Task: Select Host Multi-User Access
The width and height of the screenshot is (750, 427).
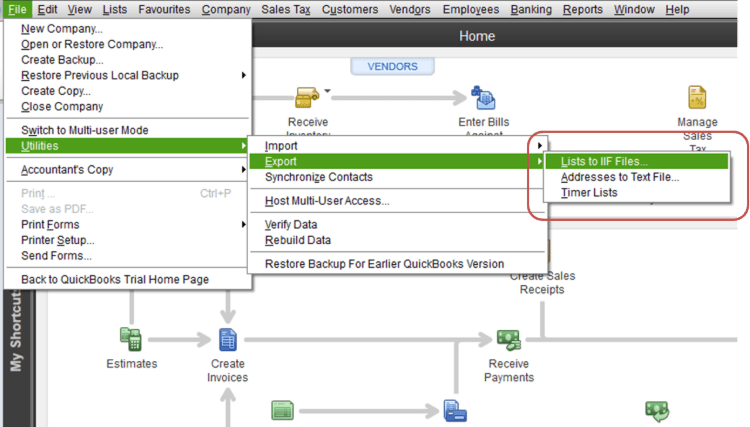Action: coord(327,201)
